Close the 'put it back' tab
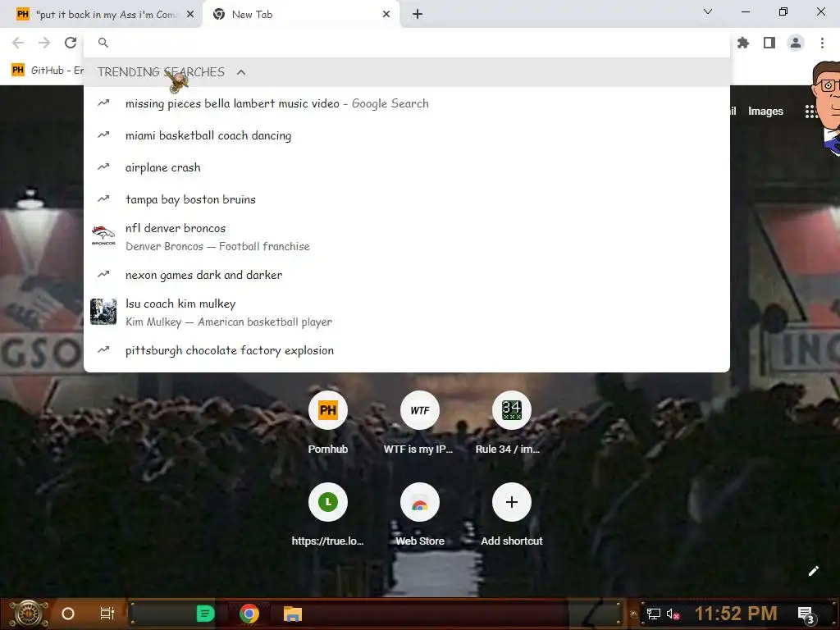 pos(190,15)
